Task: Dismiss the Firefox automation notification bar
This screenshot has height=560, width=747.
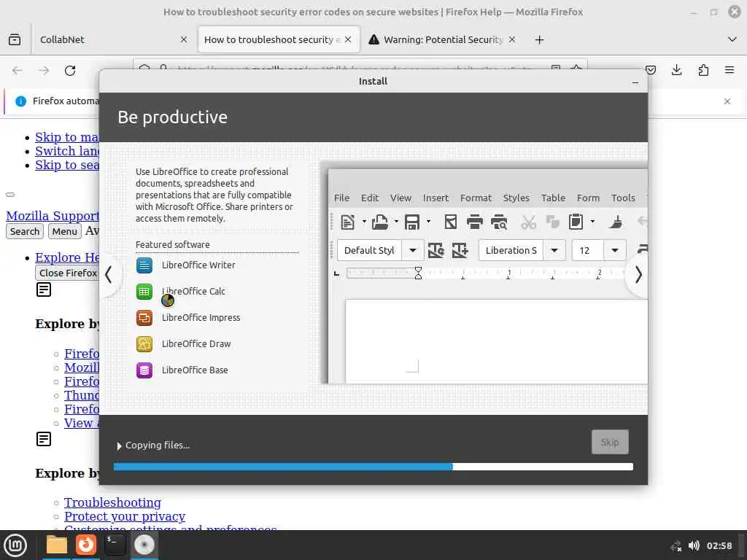Action: pos(727,101)
